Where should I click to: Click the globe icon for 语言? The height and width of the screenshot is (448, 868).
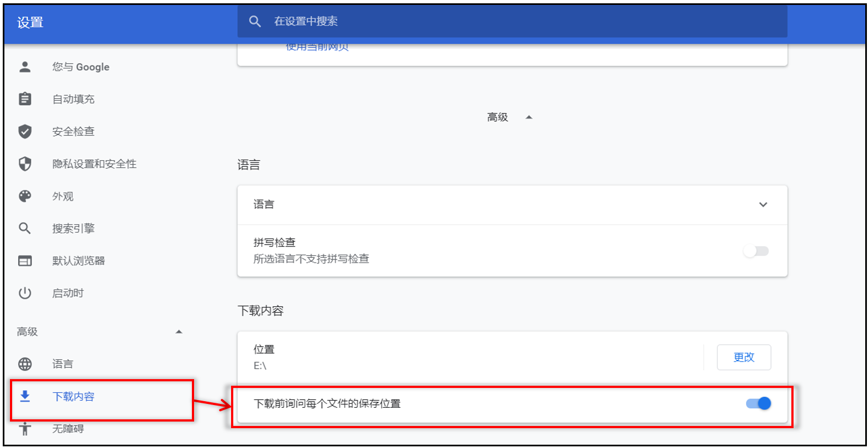pyautogui.click(x=25, y=364)
